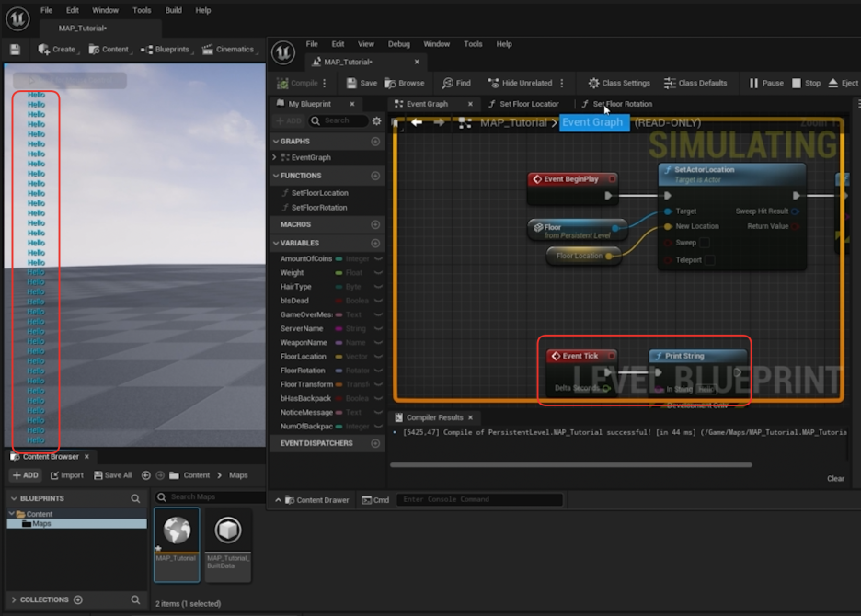
Task: Toggle visibility eye for AmountOfCoins variable
Action: 378,258
